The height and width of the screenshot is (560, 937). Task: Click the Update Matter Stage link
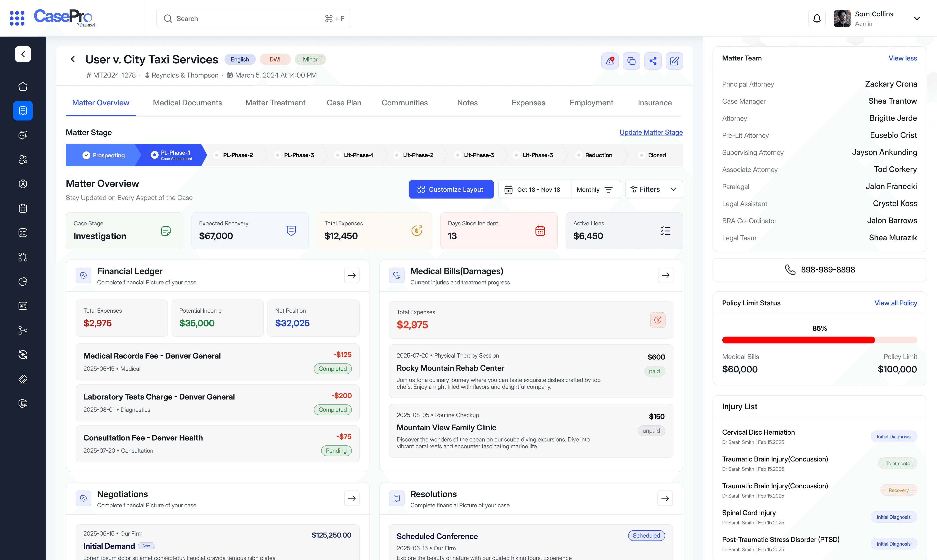tap(651, 132)
